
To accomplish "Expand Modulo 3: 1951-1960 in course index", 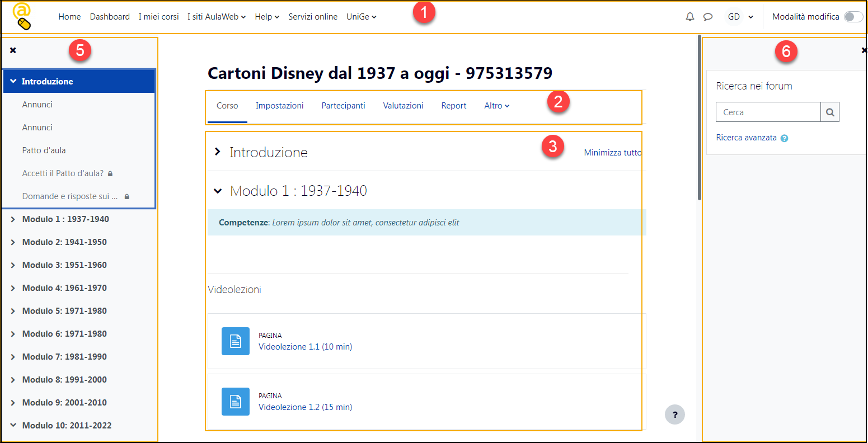I will (13, 265).
